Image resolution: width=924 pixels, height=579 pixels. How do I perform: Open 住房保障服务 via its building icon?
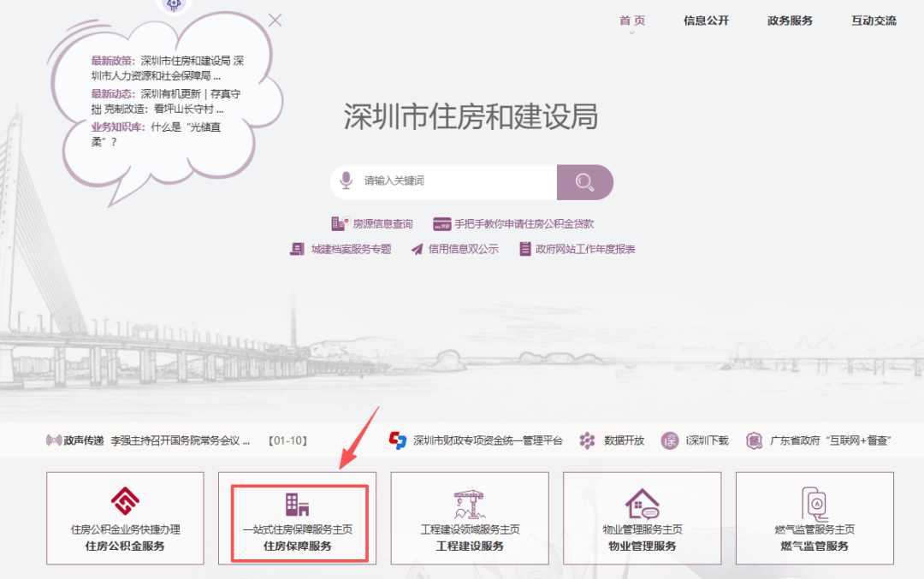coord(297,505)
